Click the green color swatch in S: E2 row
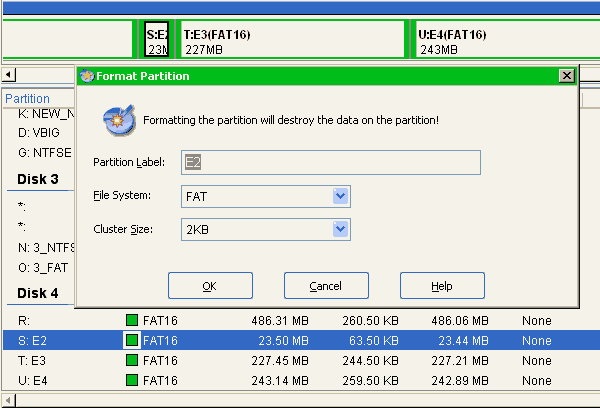The width and height of the screenshot is (600, 408). (x=132, y=340)
